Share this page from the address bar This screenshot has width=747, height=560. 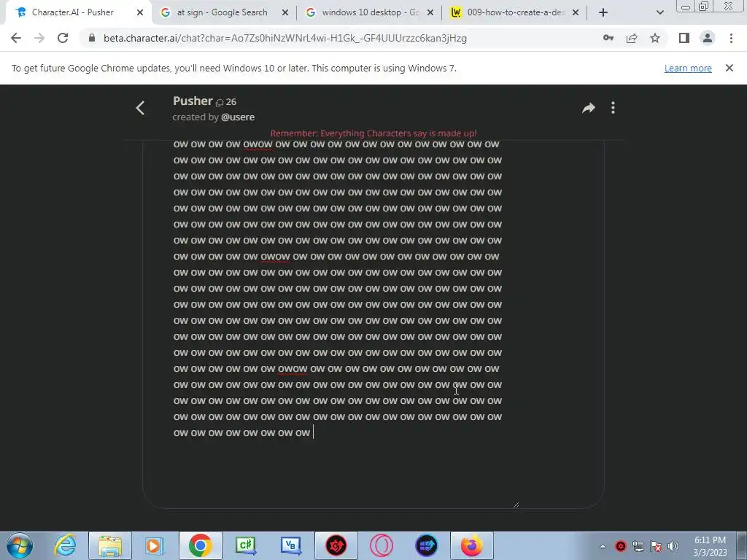[x=632, y=38]
